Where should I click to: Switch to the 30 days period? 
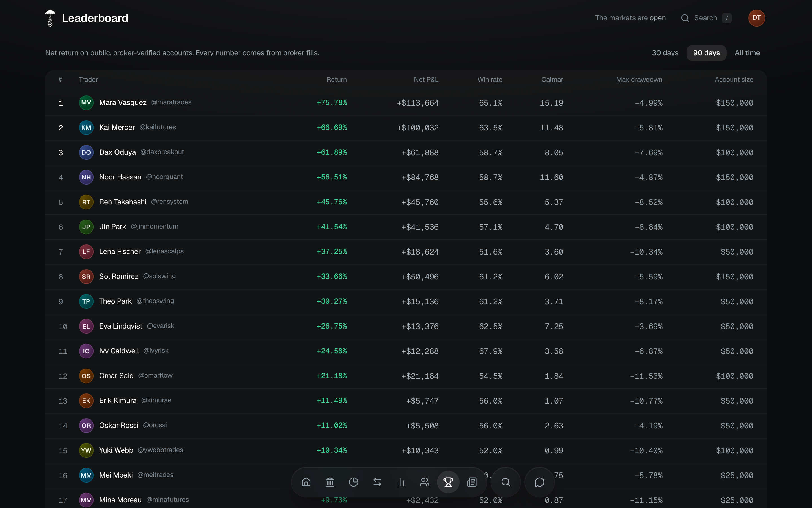point(665,53)
